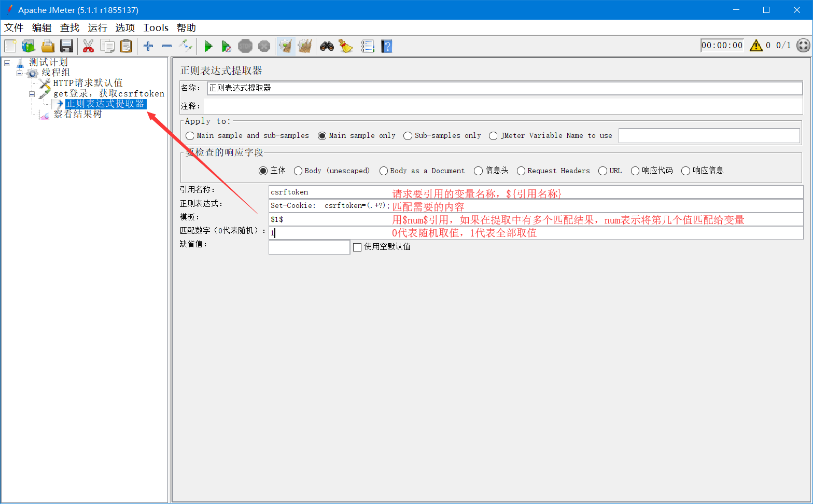813x504 pixels.
Task: Click the Stop test toolbar icon
Action: point(245,46)
